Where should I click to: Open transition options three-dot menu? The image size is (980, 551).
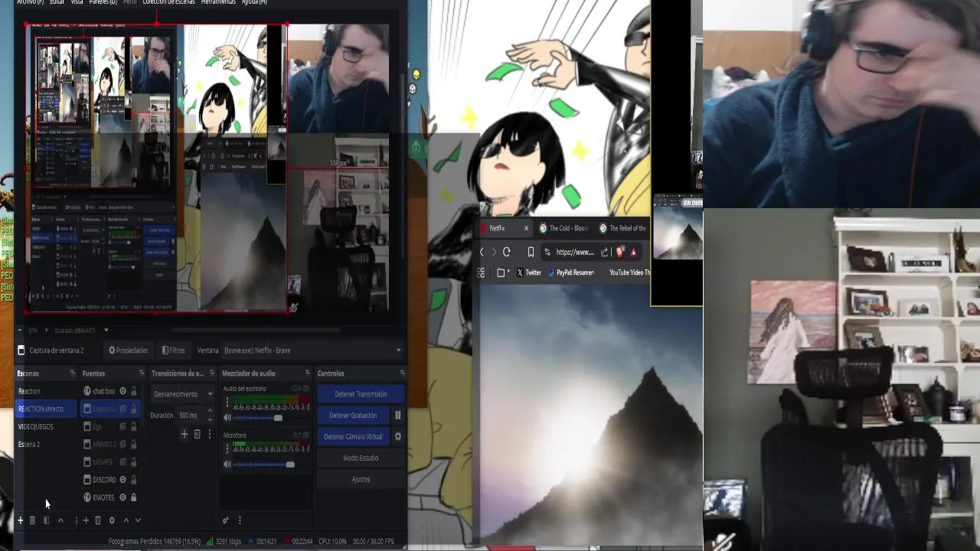[208, 434]
